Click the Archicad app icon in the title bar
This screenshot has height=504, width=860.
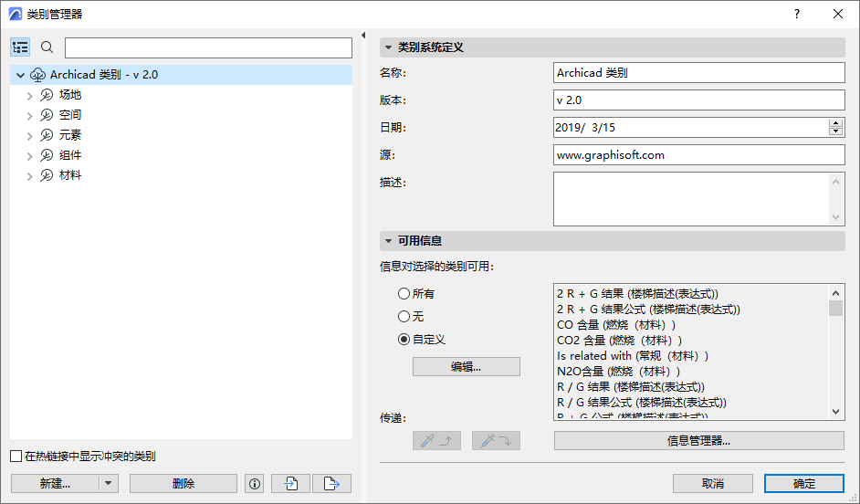pyautogui.click(x=16, y=15)
